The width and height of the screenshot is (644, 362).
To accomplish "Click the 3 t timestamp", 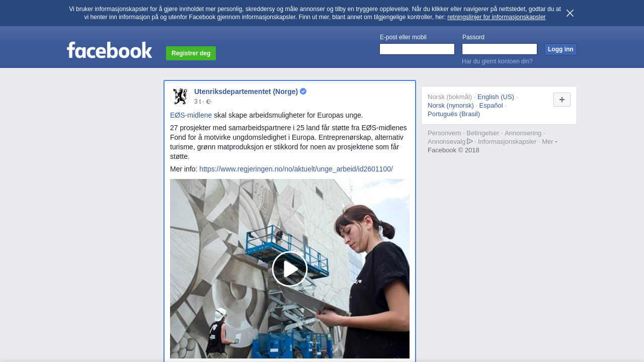I will pos(197,102).
